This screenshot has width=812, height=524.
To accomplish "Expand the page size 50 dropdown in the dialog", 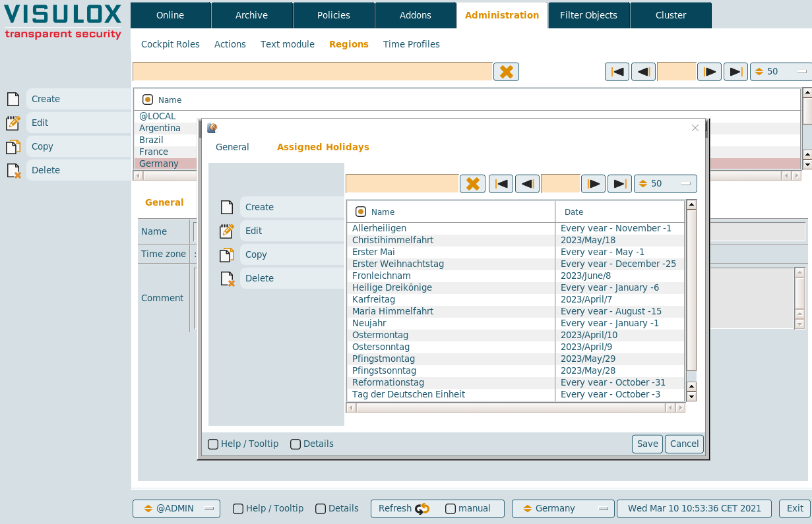I will click(x=665, y=184).
